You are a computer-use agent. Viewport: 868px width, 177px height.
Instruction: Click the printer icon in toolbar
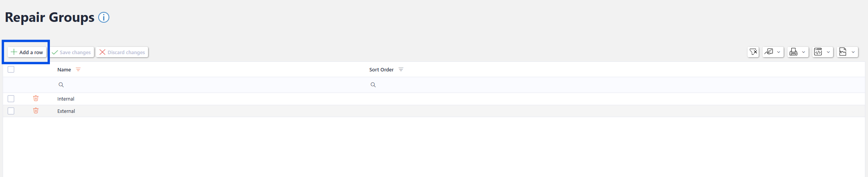click(x=794, y=52)
